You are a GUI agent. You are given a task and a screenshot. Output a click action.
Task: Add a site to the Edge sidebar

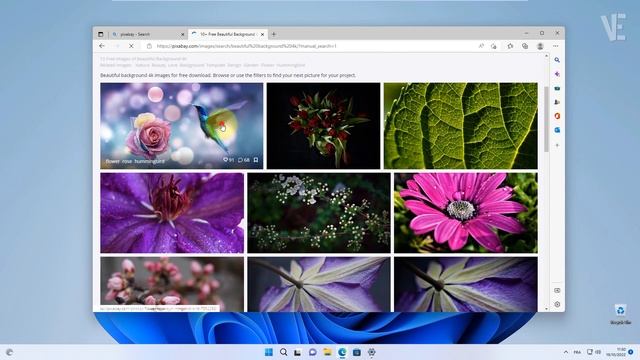click(x=557, y=145)
